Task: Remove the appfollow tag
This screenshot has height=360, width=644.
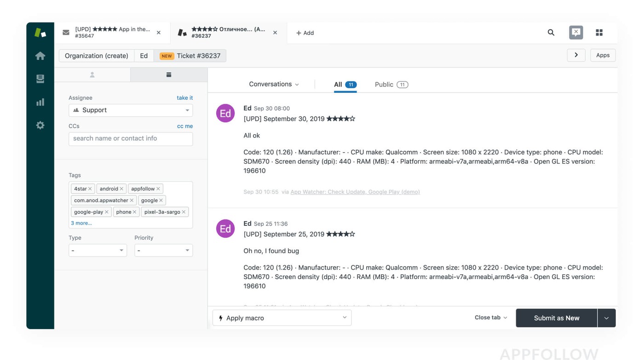Action: [x=158, y=189]
